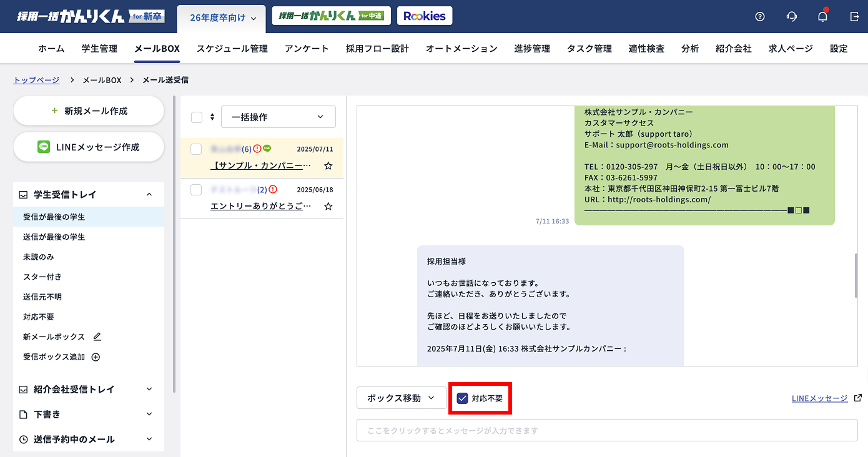Click the logout icon top right

click(x=854, y=17)
